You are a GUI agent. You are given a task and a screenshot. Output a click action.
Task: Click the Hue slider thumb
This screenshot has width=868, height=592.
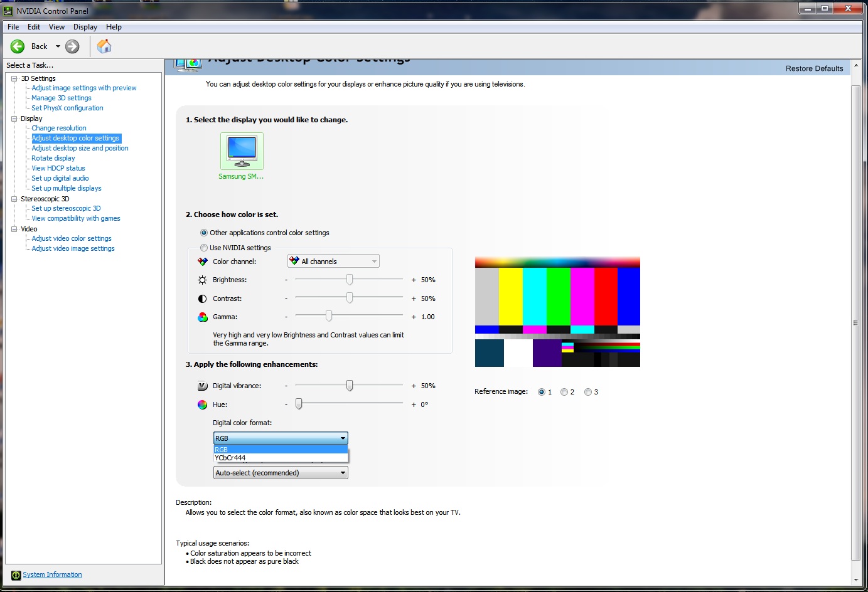299,404
